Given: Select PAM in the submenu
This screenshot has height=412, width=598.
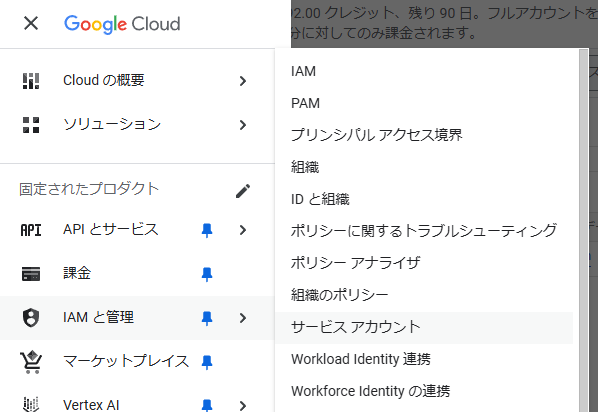Looking at the screenshot, I should pyautogui.click(x=424, y=103).
